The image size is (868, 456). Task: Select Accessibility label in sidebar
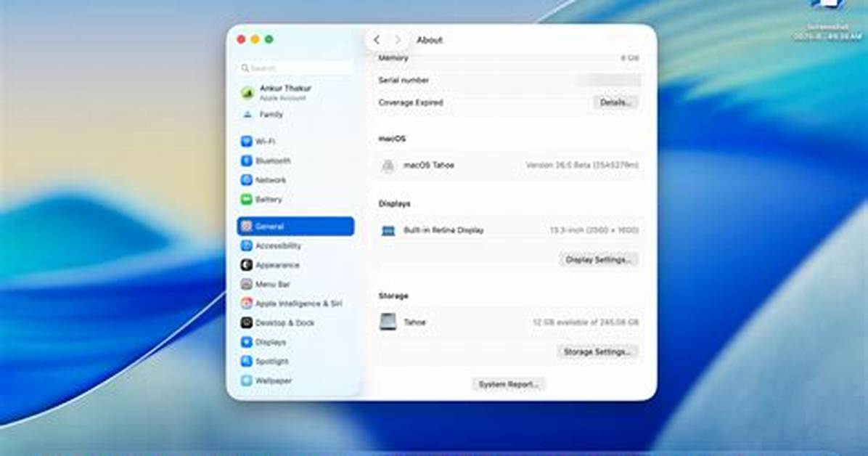click(278, 245)
